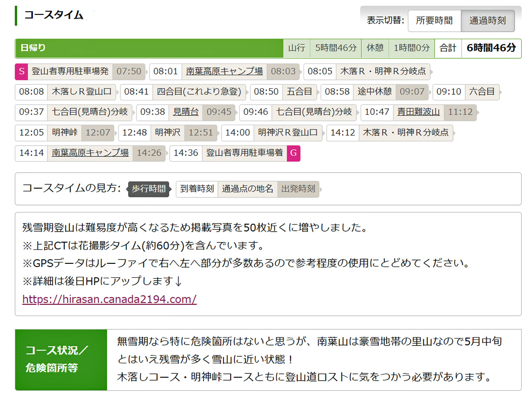This screenshot has width=532, height=402.
Task: Visit the hirasan.canada2194.com website link
Action: tap(109, 299)
